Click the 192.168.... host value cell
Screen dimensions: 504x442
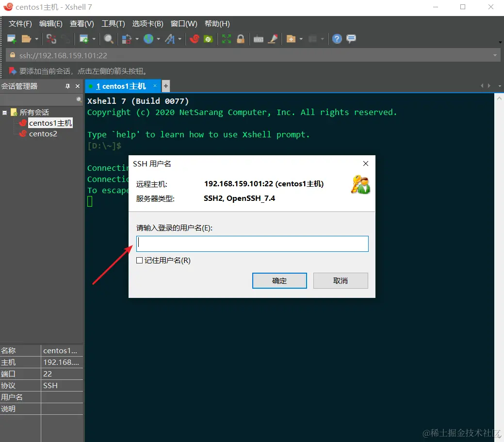[62, 362]
